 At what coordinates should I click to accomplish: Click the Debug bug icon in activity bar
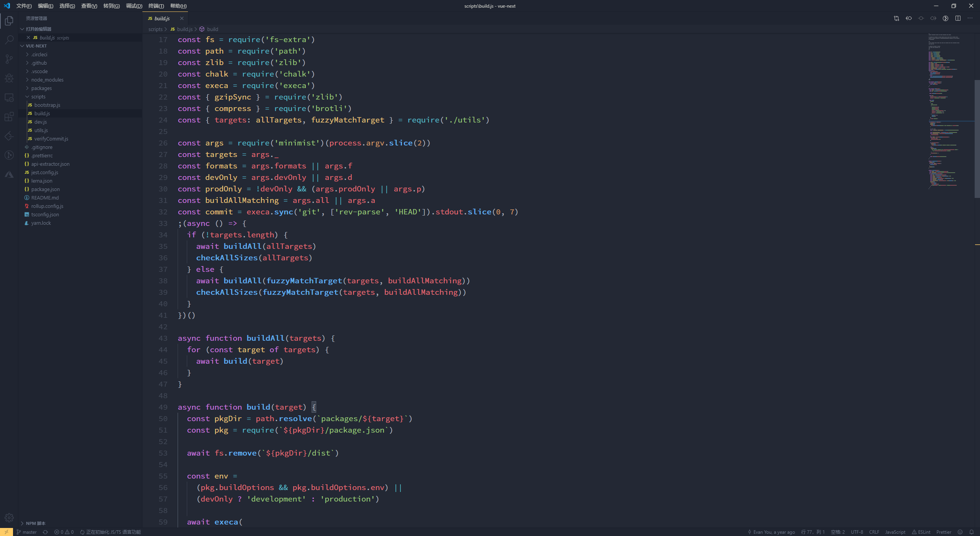[x=9, y=78]
